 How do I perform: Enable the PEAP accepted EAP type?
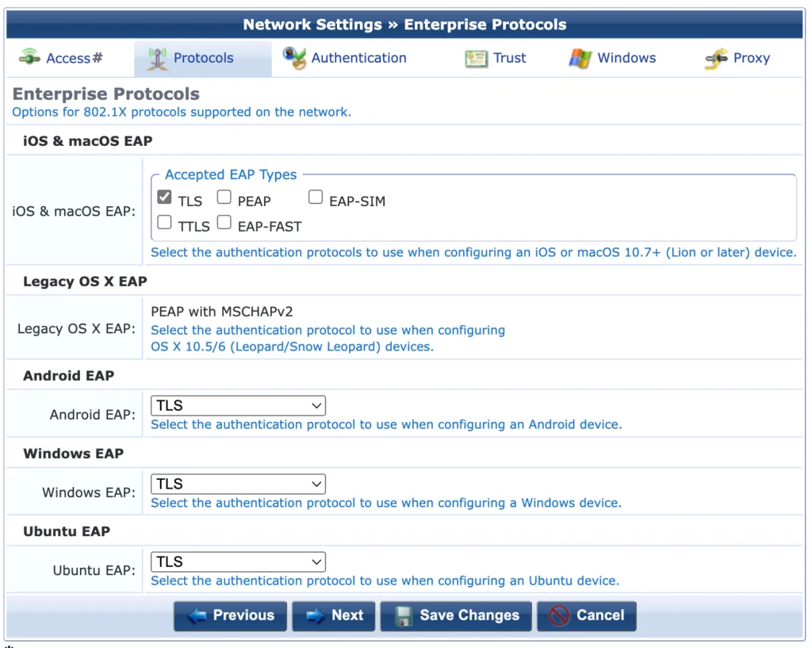[x=224, y=196]
